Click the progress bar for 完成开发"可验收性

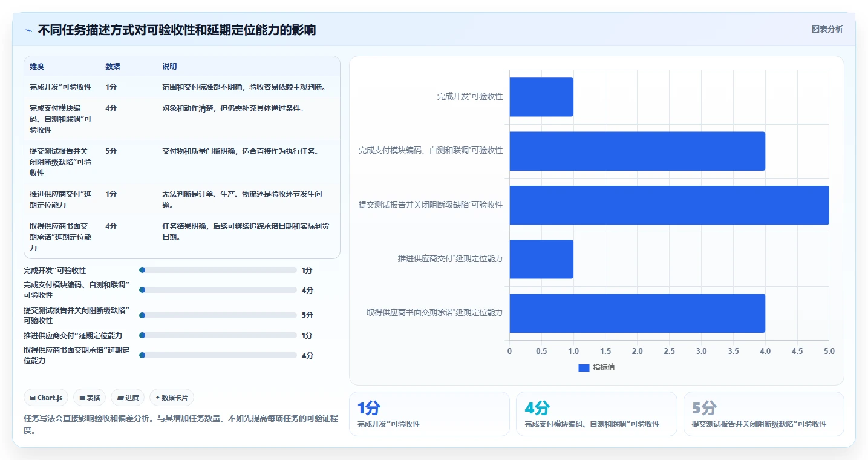coord(218,270)
